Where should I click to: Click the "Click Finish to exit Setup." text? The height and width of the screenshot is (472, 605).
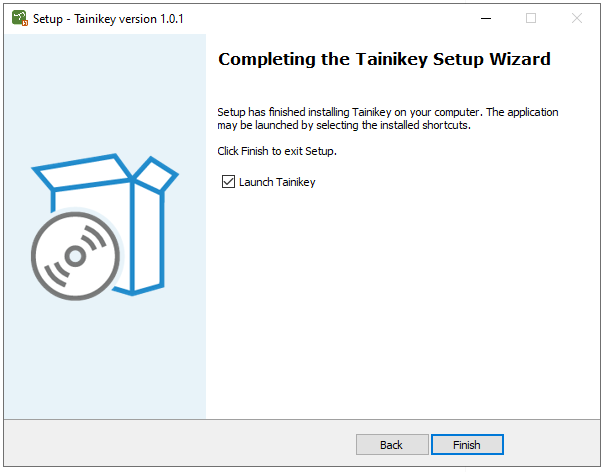tap(277, 151)
